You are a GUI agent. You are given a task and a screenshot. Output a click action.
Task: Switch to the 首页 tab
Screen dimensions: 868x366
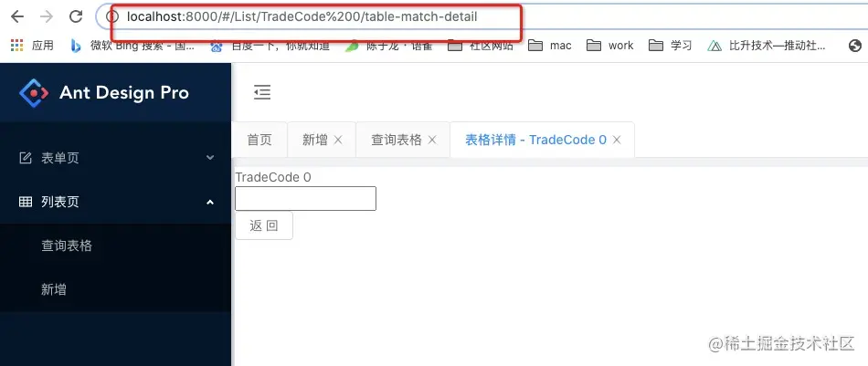pos(259,140)
